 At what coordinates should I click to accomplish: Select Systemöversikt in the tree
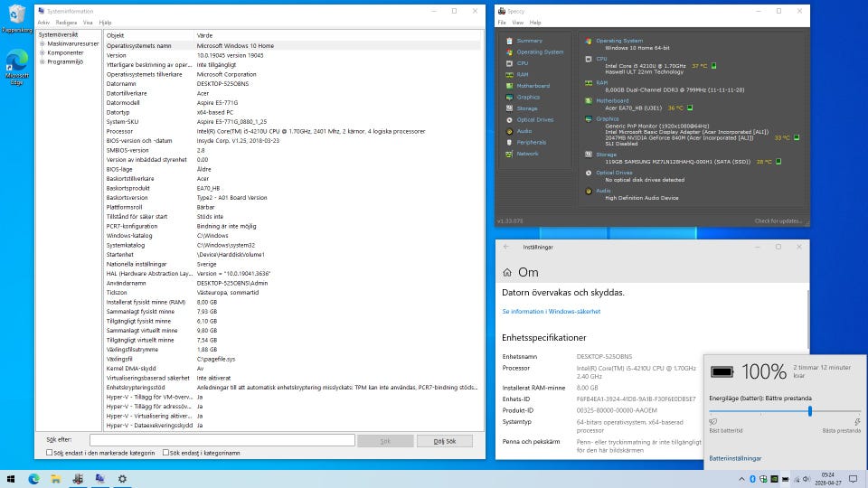[58, 34]
